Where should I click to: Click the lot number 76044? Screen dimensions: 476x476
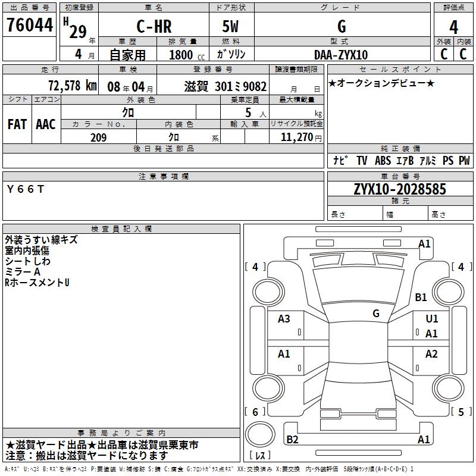(x=29, y=25)
